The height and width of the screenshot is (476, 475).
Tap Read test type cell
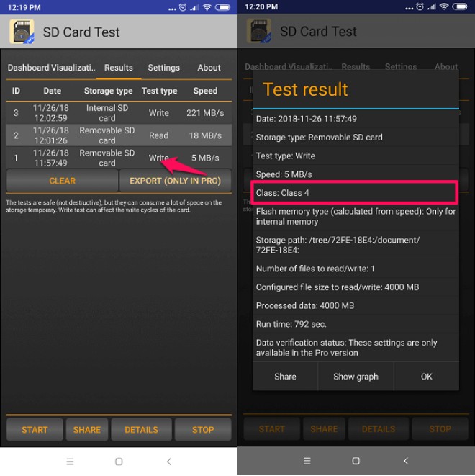pyautogui.click(x=158, y=135)
